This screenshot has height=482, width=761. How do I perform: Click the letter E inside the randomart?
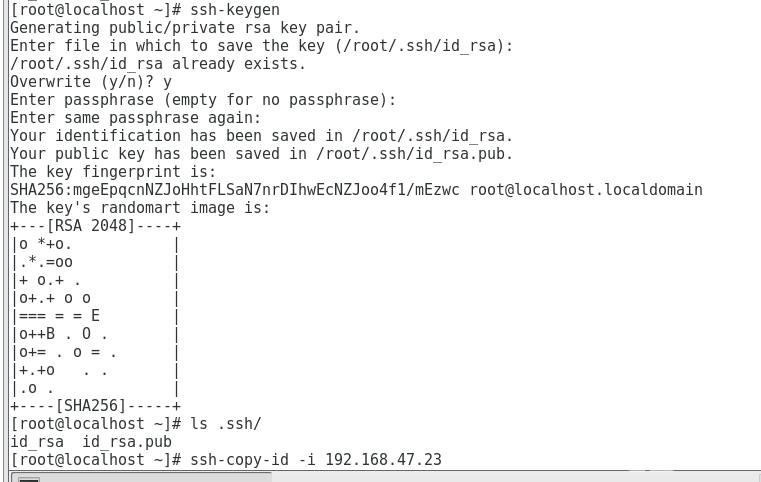pos(95,316)
